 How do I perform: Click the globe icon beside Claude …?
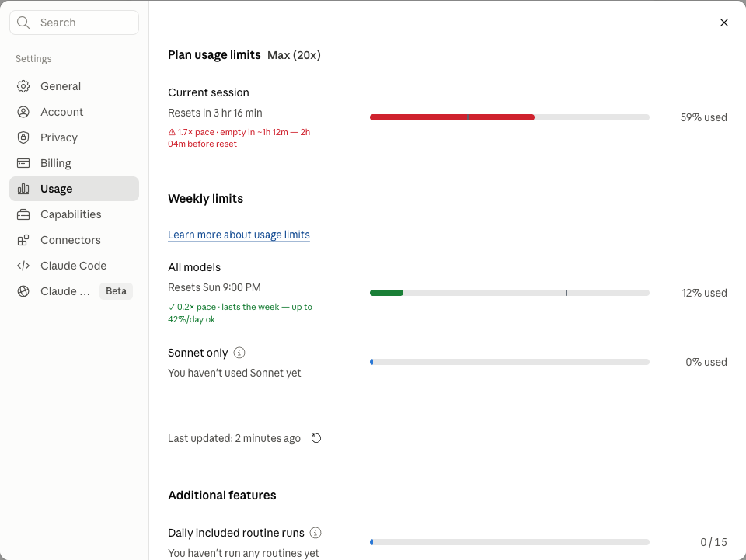click(x=23, y=291)
